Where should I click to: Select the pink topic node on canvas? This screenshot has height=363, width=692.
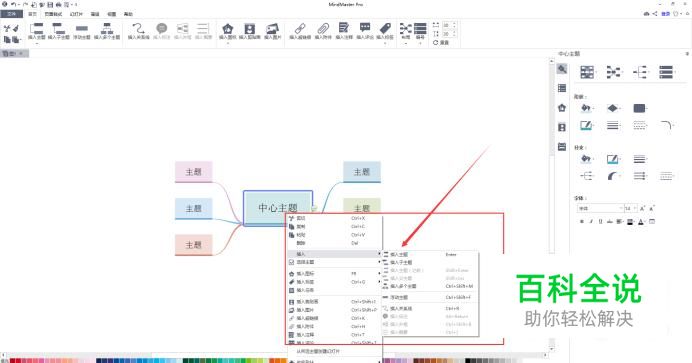coord(194,172)
